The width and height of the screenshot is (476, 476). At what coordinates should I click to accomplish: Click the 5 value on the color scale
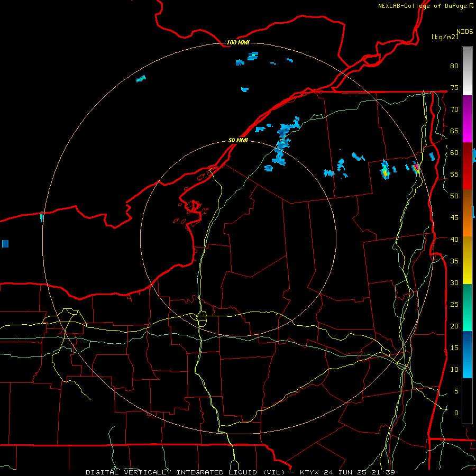coord(456,391)
